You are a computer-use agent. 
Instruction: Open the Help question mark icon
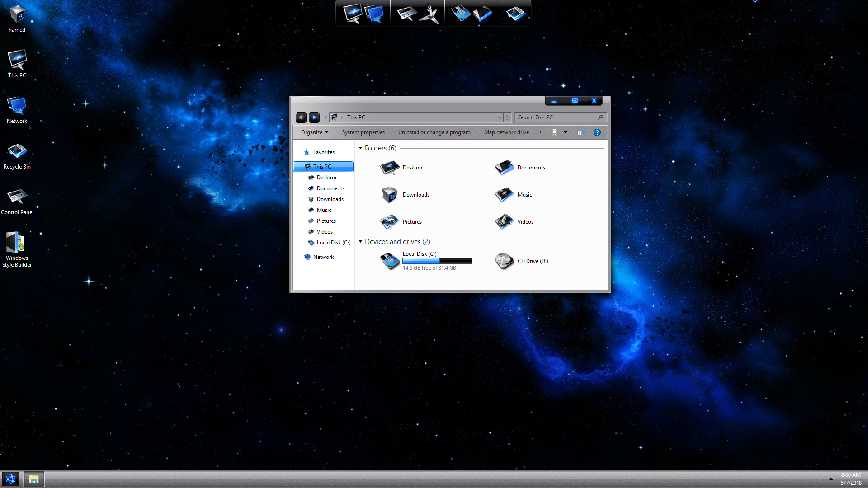[597, 132]
